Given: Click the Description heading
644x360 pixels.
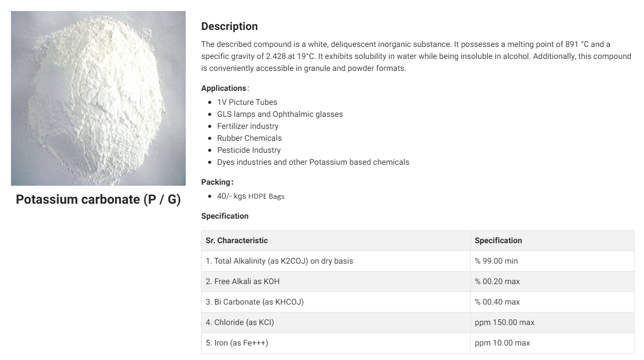Looking at the screenshot, I should pyautogui.click(x=230, y=26).
